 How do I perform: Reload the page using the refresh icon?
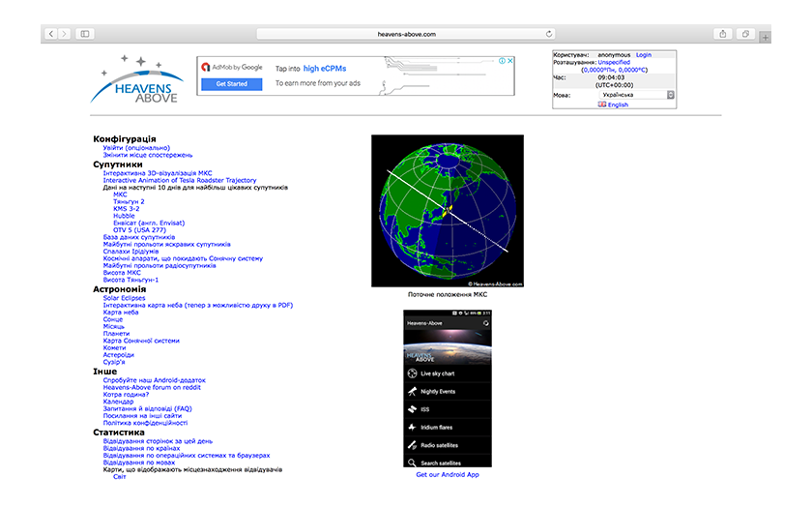click(549, 34)
